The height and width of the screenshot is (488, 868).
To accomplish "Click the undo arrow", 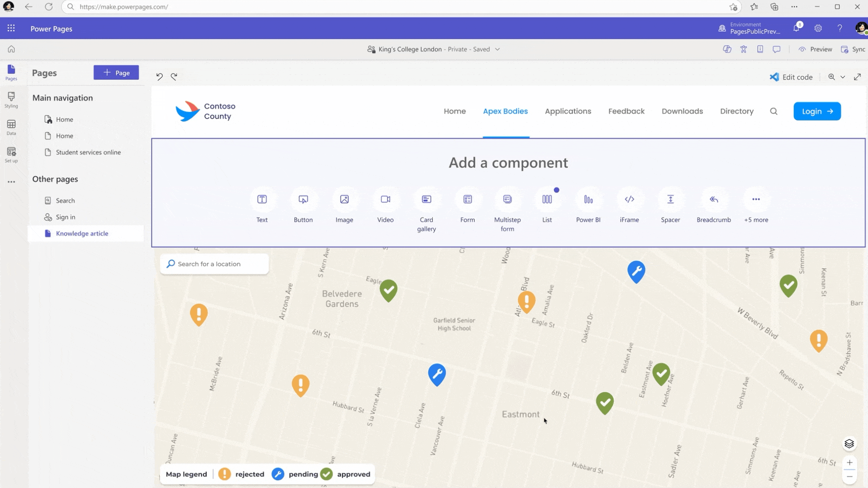I will 159,77.
